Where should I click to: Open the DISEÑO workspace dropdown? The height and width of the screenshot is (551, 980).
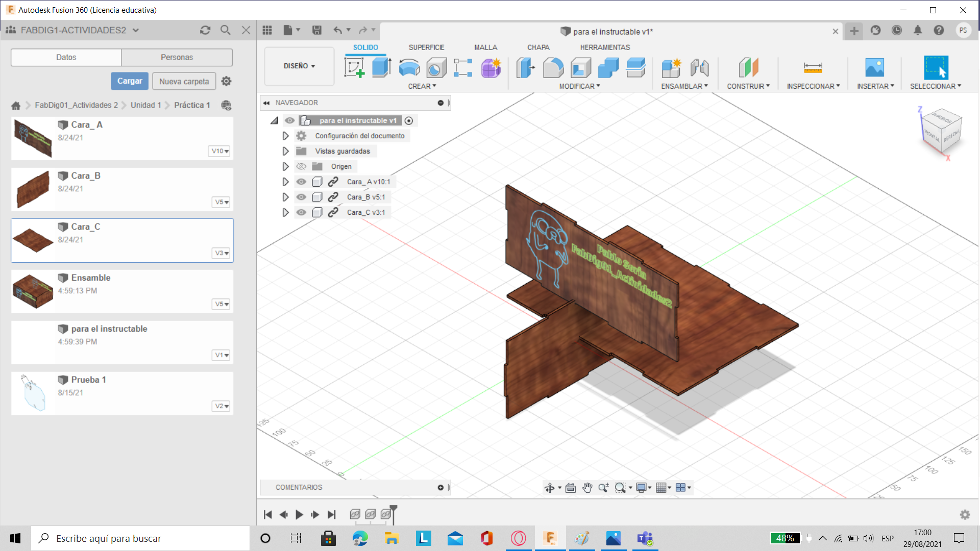click(x=299, y=66)
